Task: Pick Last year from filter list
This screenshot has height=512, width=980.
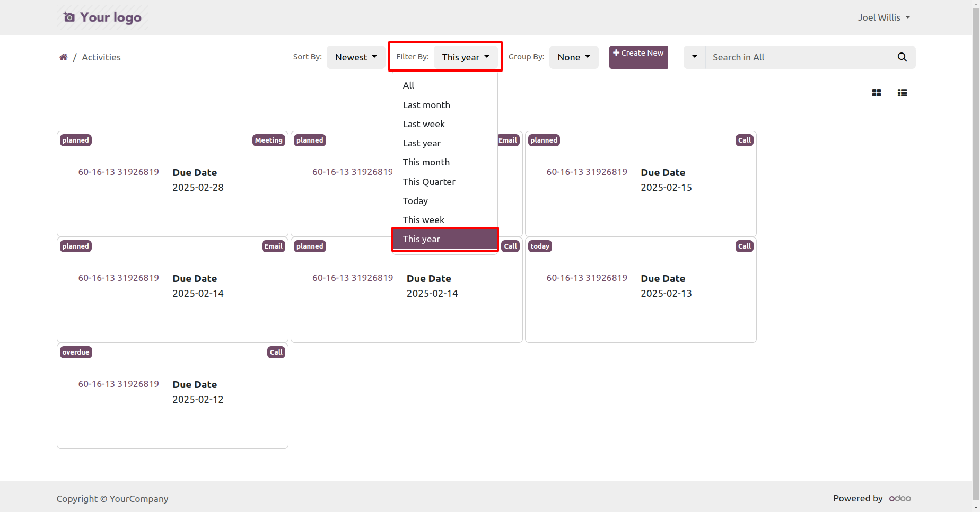Action: [x=445, y=143]
